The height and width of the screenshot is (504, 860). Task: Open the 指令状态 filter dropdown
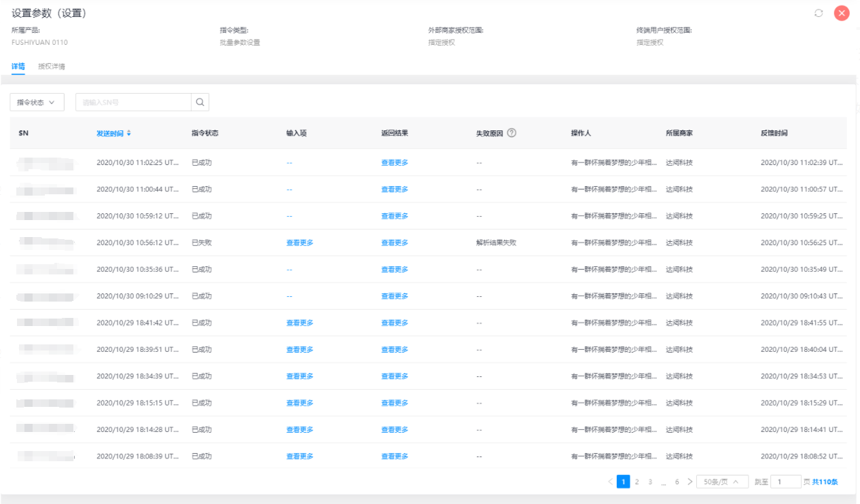point(37,102)
